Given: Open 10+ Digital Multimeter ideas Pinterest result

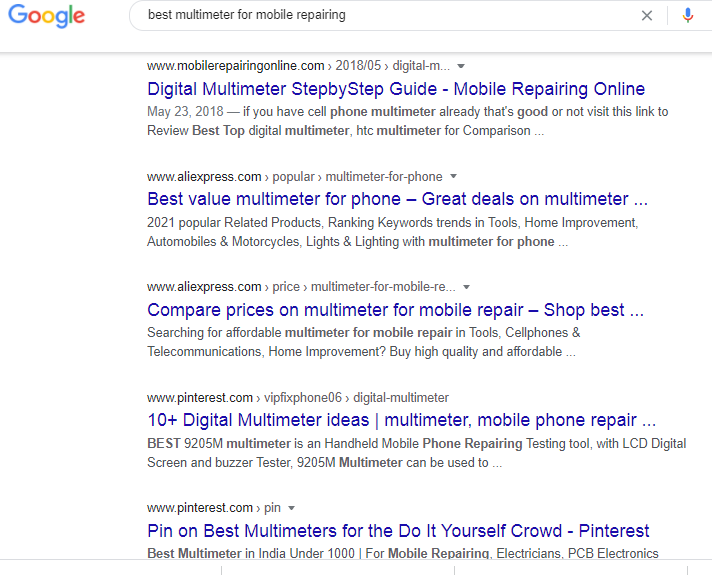Looking at the screenshot, I should pos(401,420).
